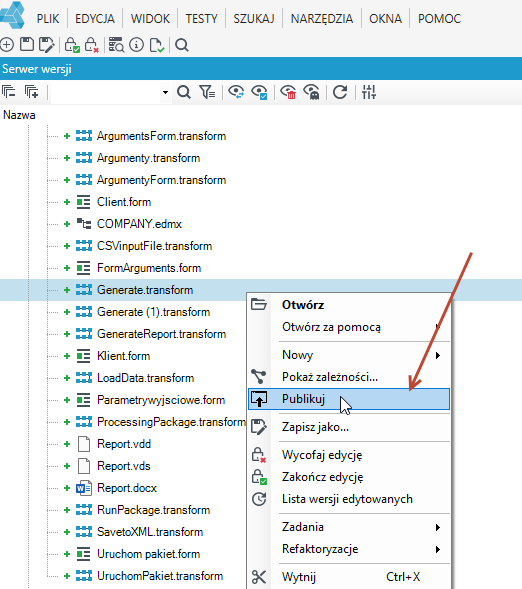Viewport: 522px width, 589px height.
Task: Open the SZUKAJ menu
Action: point(254,18)
